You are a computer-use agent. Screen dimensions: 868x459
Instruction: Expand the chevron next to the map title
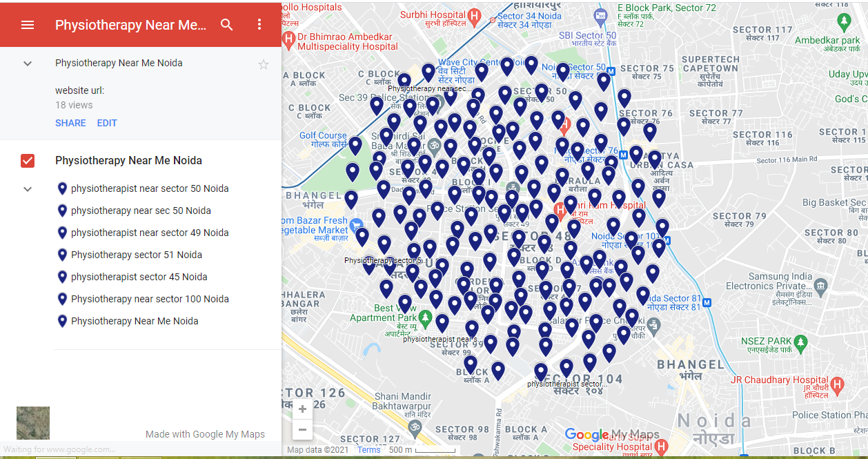(x=28, y=63)
